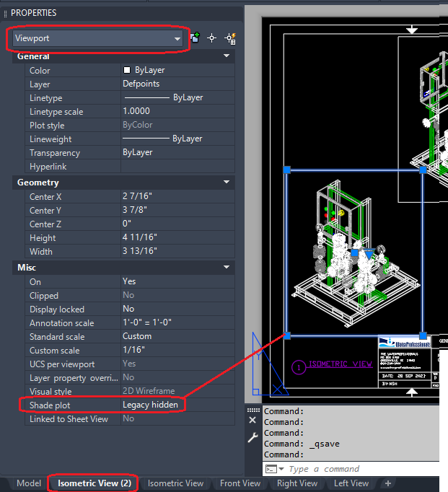Select the Layer Defpoints value
This screenshot has width=448, height=492.
tap(177, 84)
